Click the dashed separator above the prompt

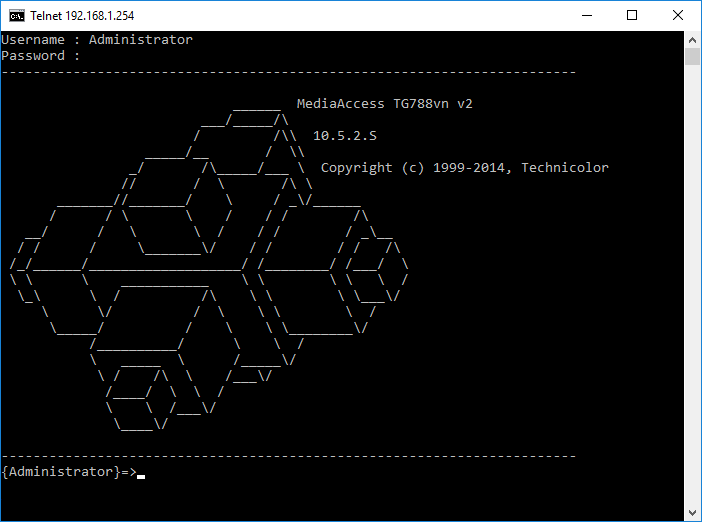(288, 456)
